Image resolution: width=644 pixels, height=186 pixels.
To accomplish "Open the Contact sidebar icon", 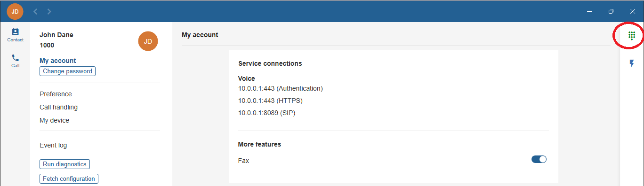I will tap(15, 35).
